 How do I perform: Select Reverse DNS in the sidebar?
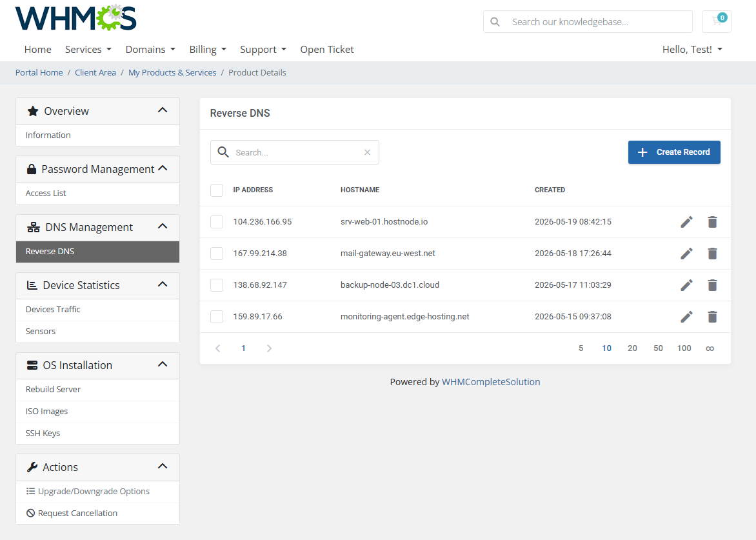pyautogui.click(x=98, y=252)
